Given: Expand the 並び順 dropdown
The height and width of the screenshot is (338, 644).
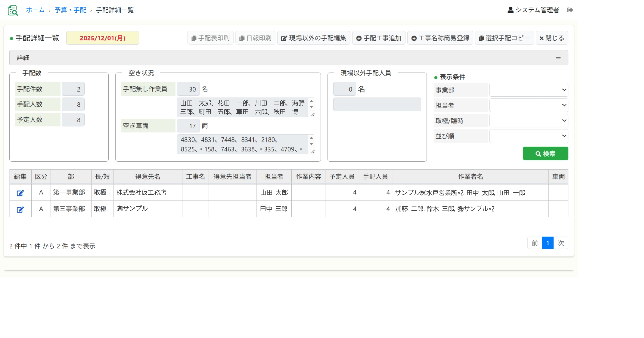Looking at the screenshot, I should pos(528,136).
